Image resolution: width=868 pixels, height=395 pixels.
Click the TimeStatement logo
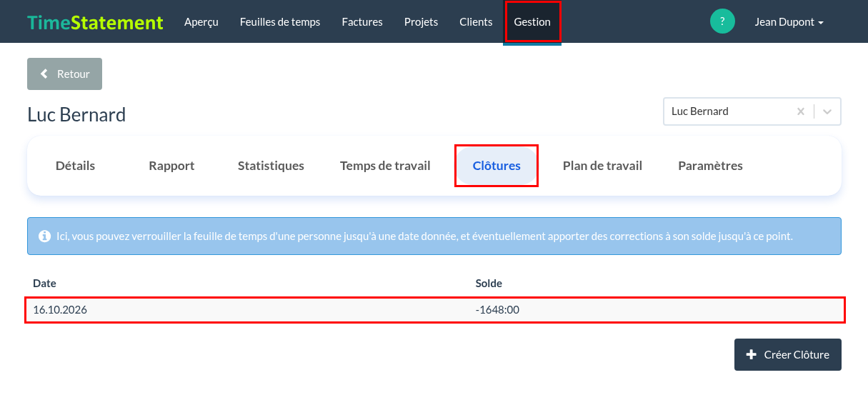point(95,22)
